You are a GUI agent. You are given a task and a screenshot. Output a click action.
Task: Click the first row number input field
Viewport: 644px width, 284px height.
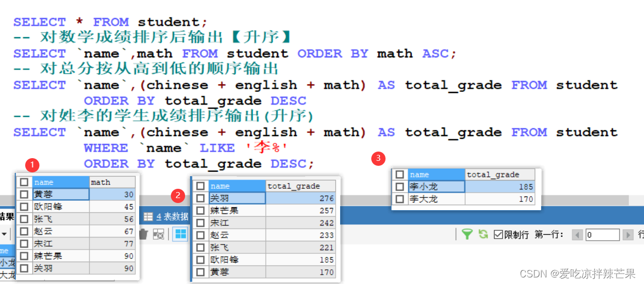[x=602, y=235]
